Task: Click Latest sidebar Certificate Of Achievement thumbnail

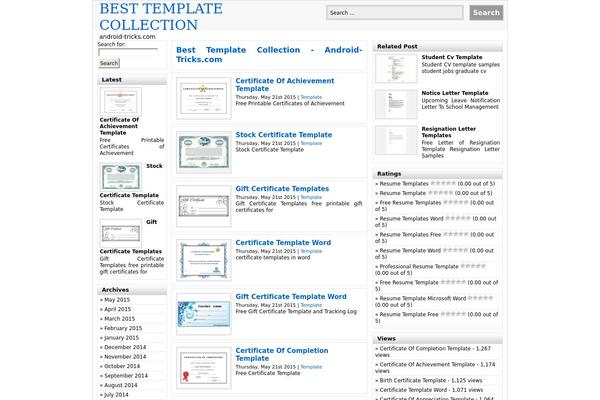Action: tap(121, 101)
